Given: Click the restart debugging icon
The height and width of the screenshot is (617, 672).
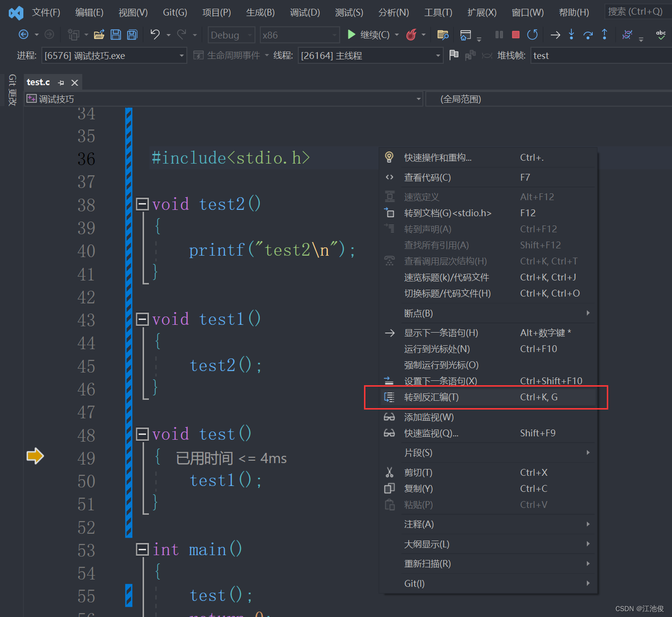Looking at the screenshot, I should pyautogui.click(x=532, y=35).
